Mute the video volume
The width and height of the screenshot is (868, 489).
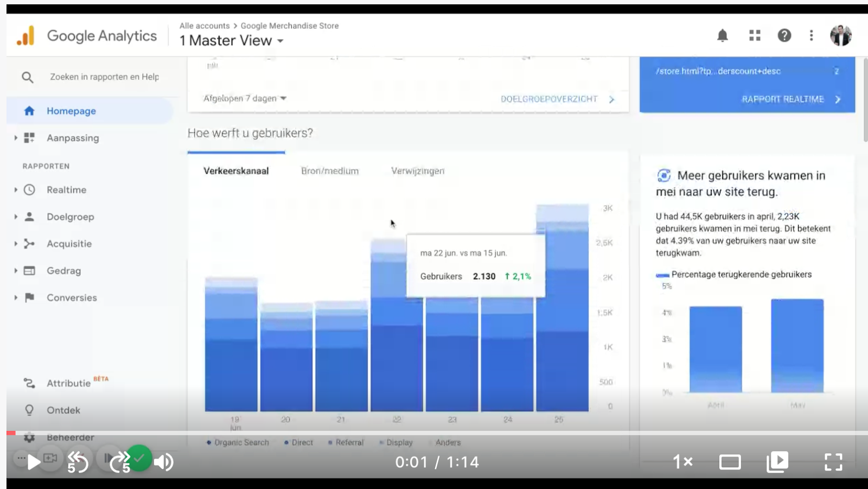(163, 462)
